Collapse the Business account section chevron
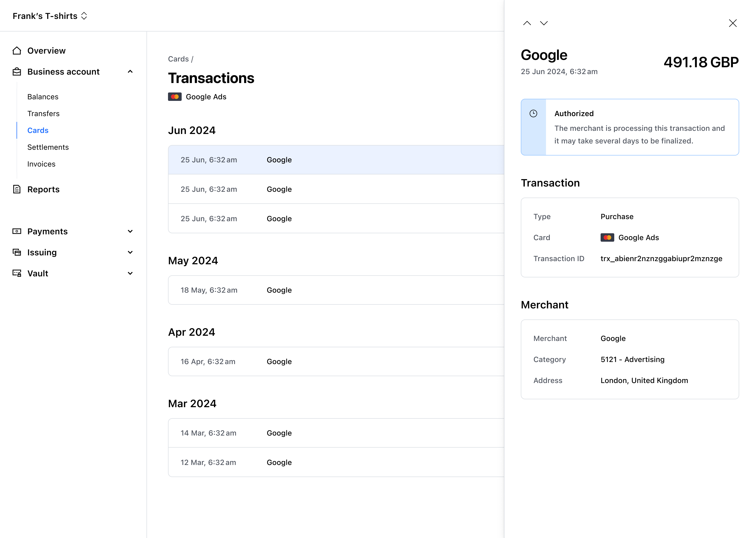 130,71
